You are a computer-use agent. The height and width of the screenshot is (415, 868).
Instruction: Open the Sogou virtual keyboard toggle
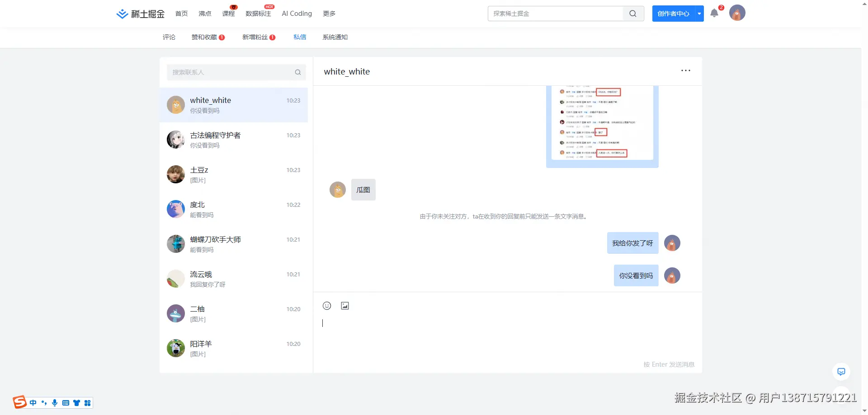pyautogui.click(x=66, y=402)
